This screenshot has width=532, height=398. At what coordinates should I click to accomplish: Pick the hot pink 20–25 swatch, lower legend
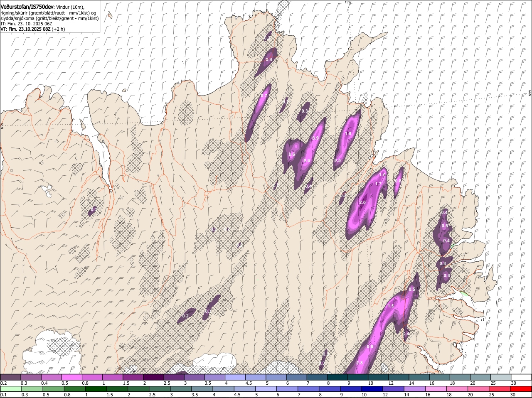pos(479,389)
